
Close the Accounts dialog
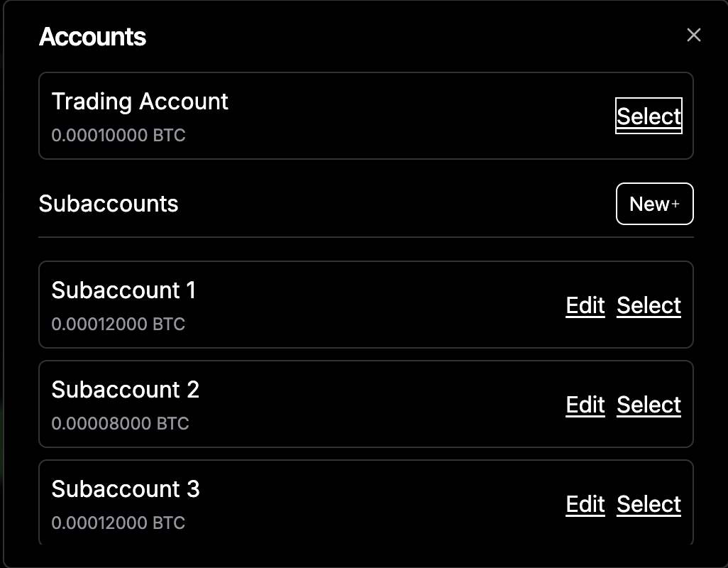pyautogui.click(x=693, y=35)
